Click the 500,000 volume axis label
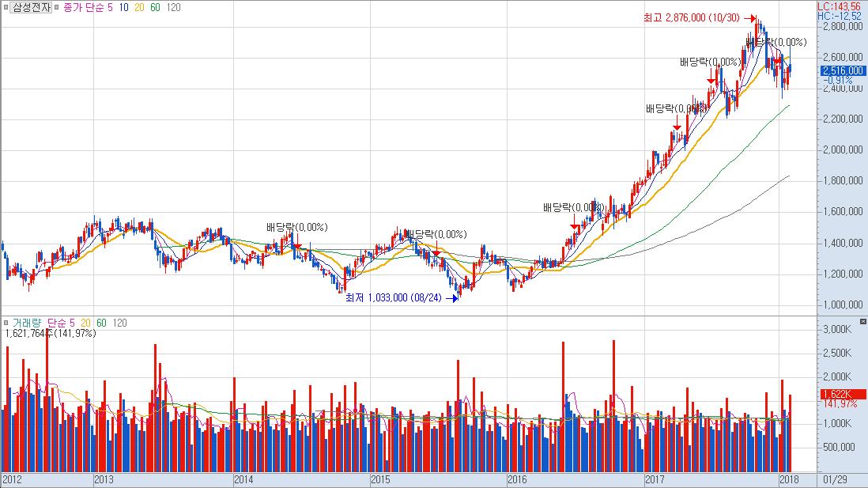This screenshot has height=488, width=868. point(839,447)
